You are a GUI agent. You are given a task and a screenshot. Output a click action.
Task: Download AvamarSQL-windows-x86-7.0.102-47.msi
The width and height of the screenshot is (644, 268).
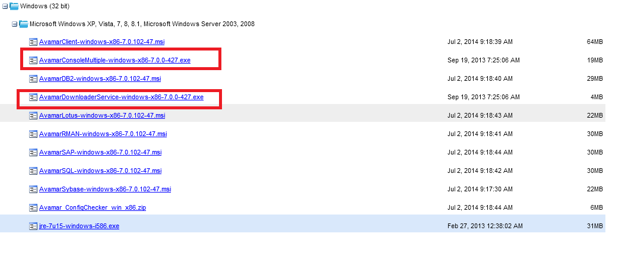[x=100, y=171]
